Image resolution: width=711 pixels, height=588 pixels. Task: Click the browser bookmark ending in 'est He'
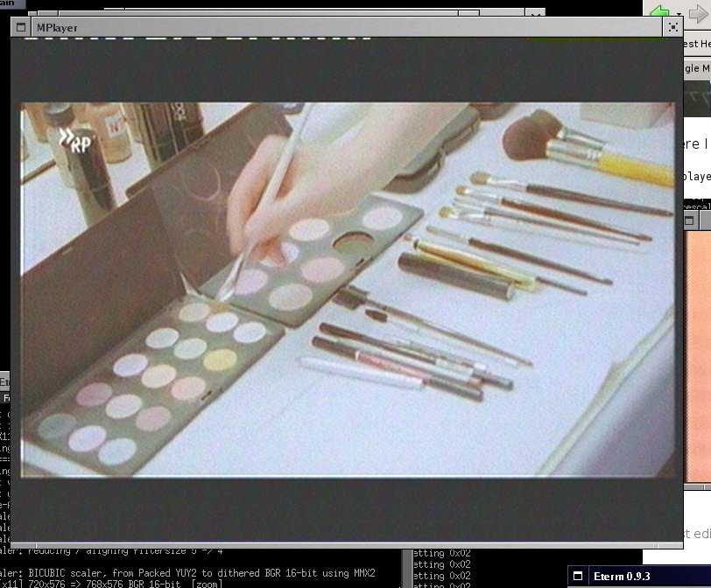696,44
